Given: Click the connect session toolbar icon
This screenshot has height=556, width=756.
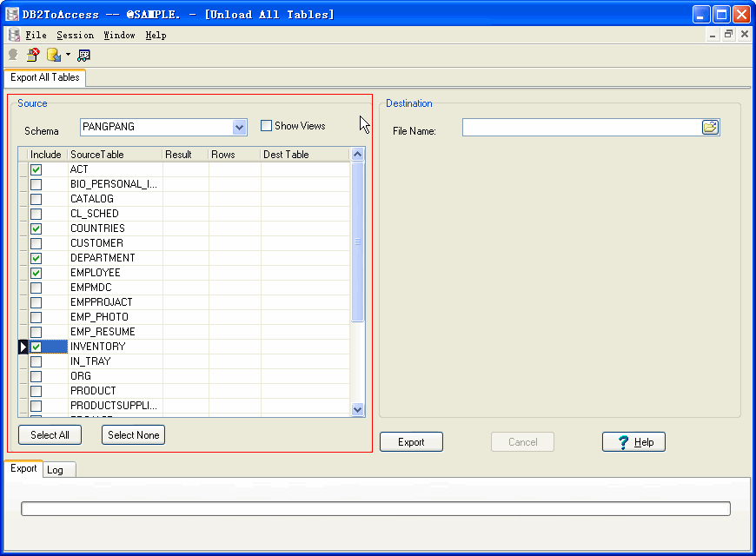Looking at the screenshot, I should 13,55.
